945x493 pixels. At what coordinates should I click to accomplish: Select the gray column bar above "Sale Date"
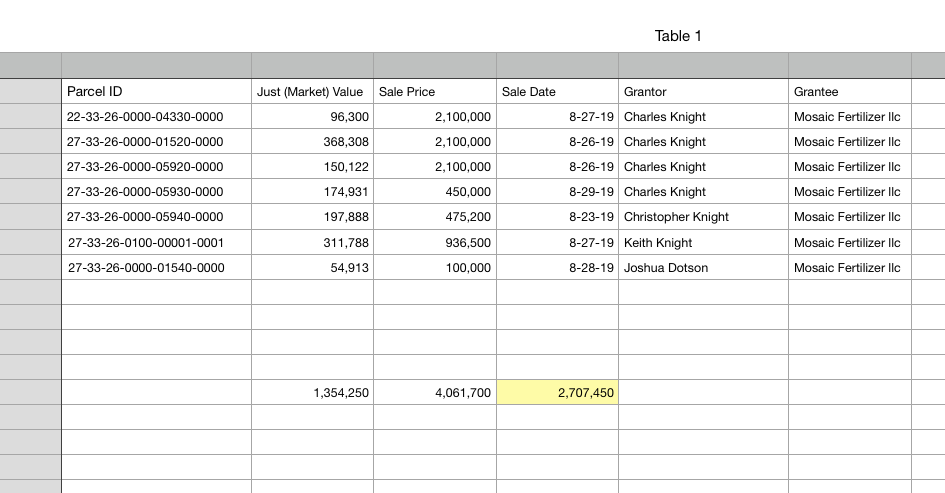557,65
